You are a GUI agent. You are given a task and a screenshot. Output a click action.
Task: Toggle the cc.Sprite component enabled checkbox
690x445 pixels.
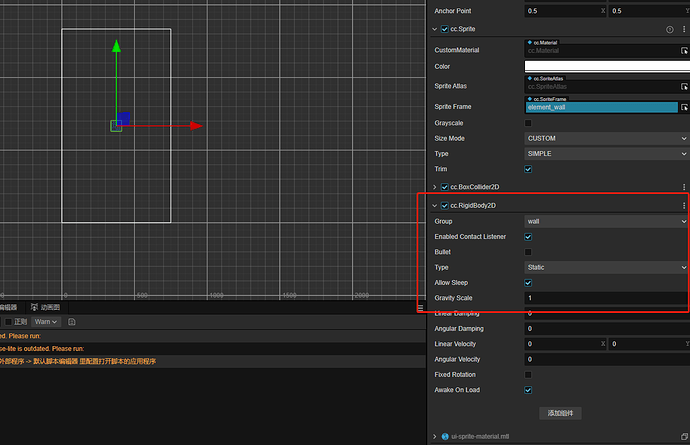click(x=444, y=29)
